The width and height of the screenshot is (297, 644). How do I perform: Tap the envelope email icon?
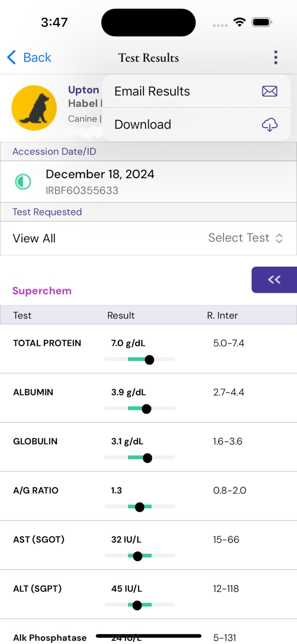point(270,91)
